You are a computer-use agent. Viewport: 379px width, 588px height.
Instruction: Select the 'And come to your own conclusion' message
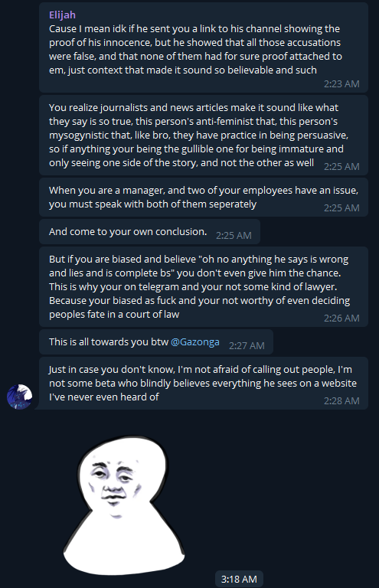[149, 232]
